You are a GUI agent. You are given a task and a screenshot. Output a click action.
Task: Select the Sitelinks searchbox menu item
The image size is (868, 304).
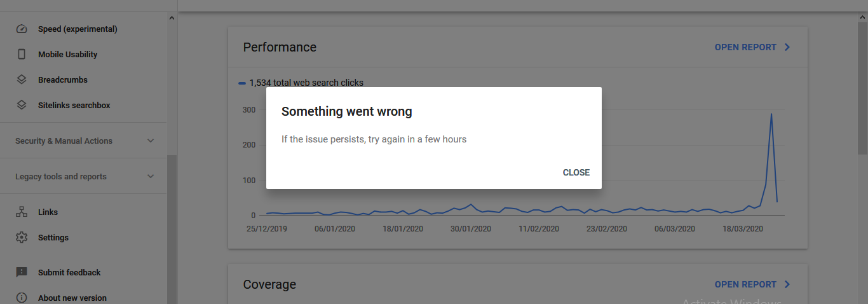pyautogui.click(x=74, y=106)
